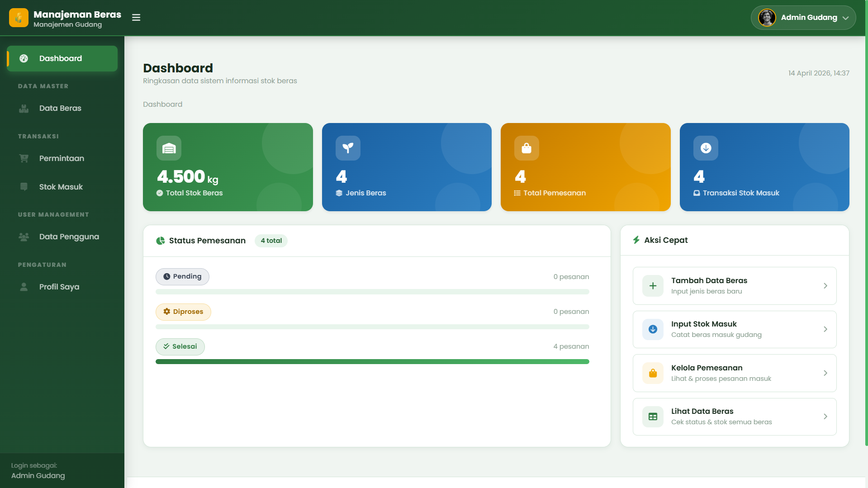Select Data Pengguna from sidebar
This screenshot has height=488, width=868.
pos(69,237)
